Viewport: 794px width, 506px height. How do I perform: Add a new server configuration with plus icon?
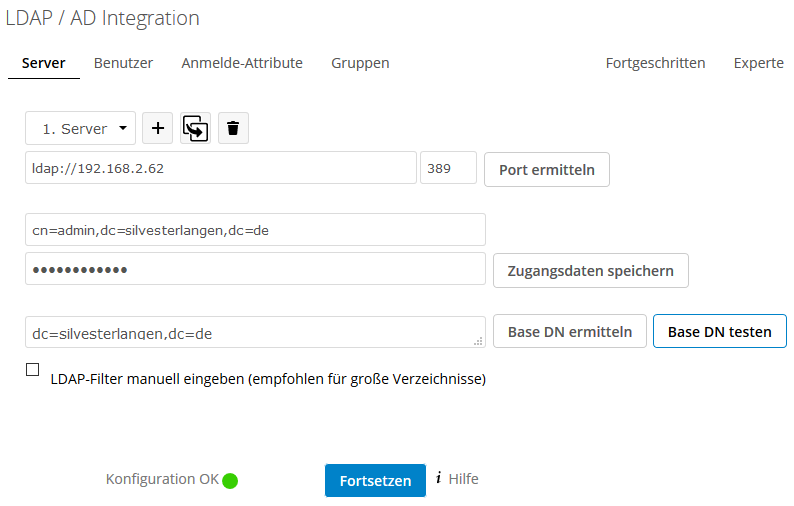point(157,128)
